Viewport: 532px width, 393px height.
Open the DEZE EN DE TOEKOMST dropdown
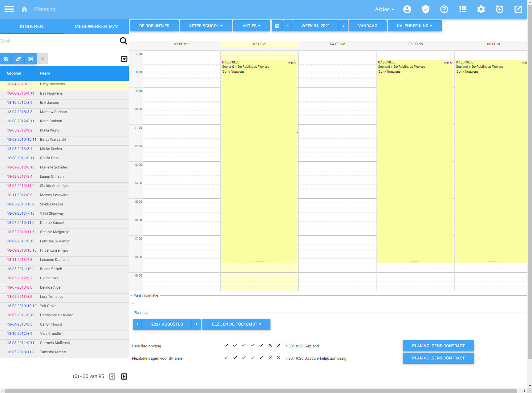[236, 324]
